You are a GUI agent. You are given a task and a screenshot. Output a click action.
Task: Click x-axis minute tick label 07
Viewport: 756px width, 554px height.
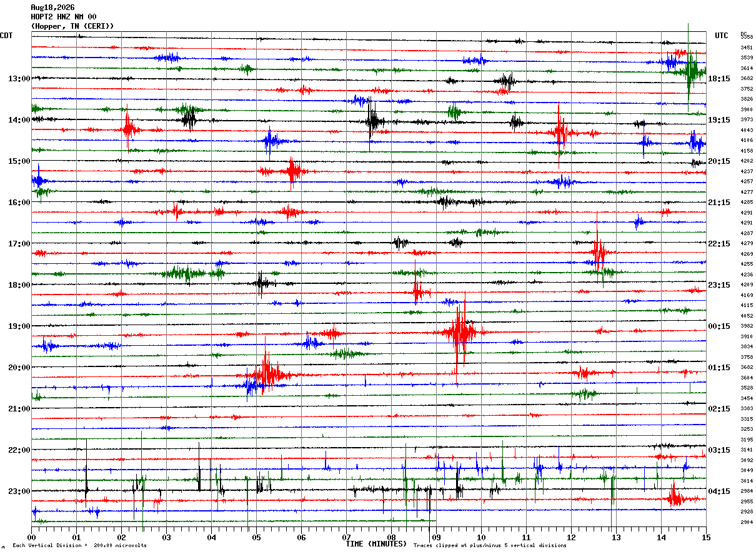coord(346,537)
